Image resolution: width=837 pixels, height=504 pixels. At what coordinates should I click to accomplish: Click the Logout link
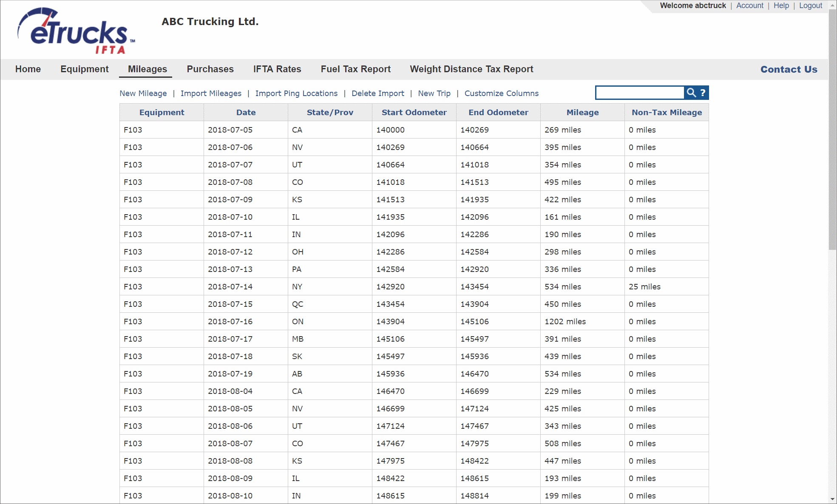click(x=810, y=6)
